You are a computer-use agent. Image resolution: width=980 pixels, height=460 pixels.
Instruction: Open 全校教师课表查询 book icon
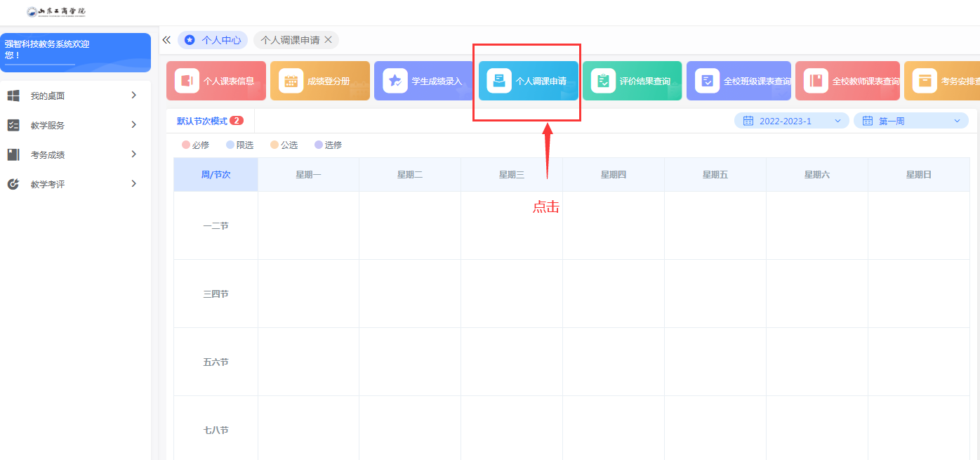pos(816,81)
